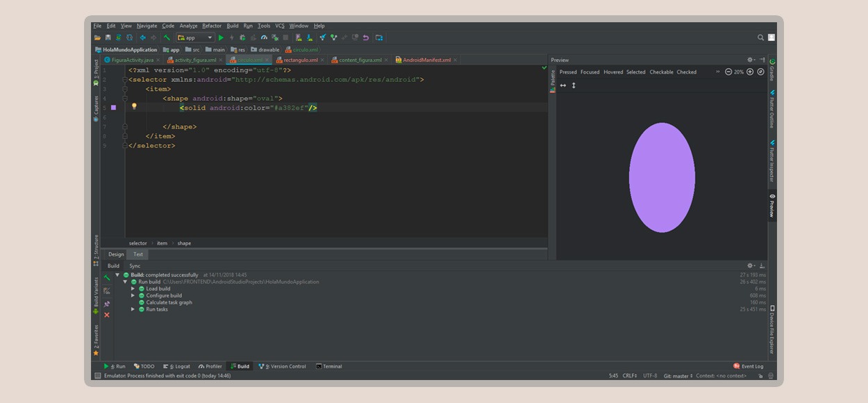Image resolution: width=868 pixels, height=403 pixels.
Task: Toggle the Checked state in Preview
Action: pos(687,72)
